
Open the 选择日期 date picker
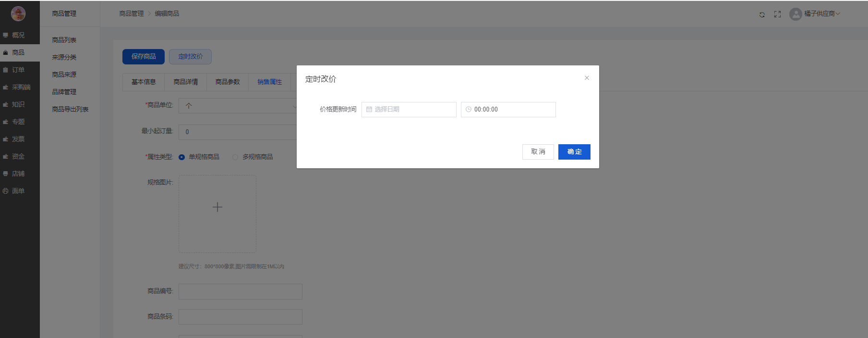click(x=409, y=110)
